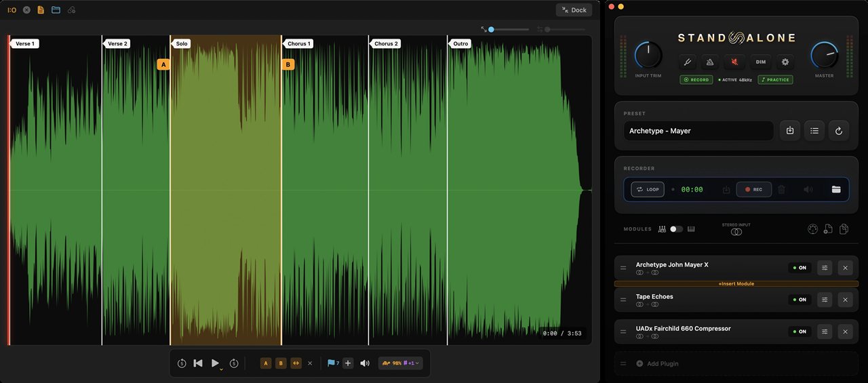
Task: Grab the Tape Echoes reorder handle
Action: [x=623, y=300]
